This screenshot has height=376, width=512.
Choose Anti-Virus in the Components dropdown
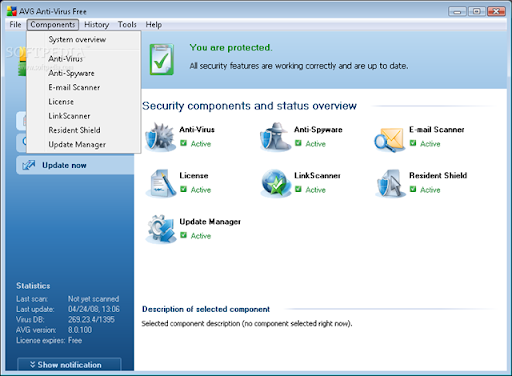(84, 59)
